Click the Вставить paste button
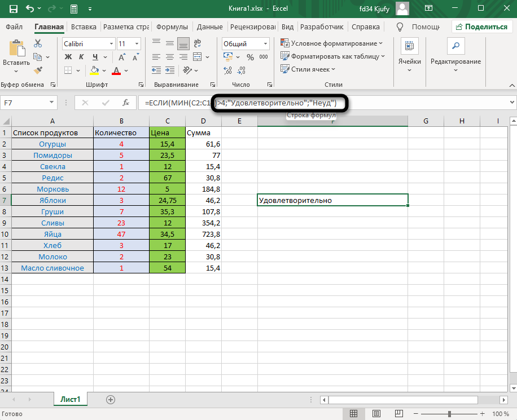 tap(16, 56)
